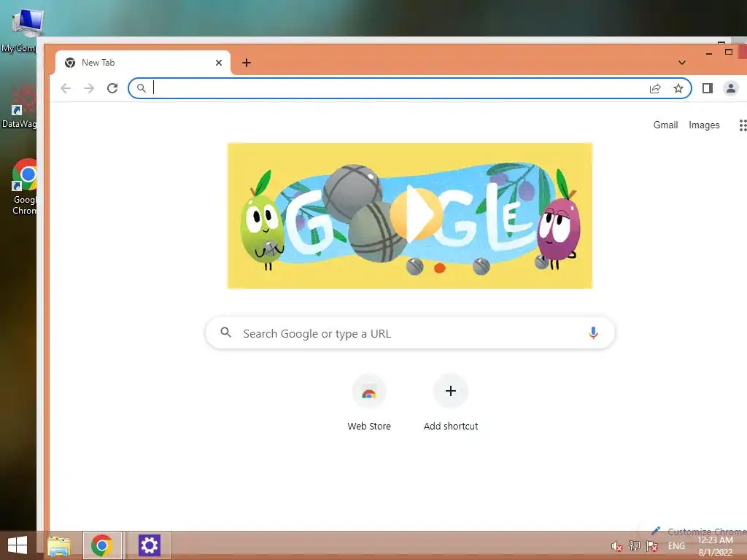Open the Chrome profile avatar icon

pos(731,88)
